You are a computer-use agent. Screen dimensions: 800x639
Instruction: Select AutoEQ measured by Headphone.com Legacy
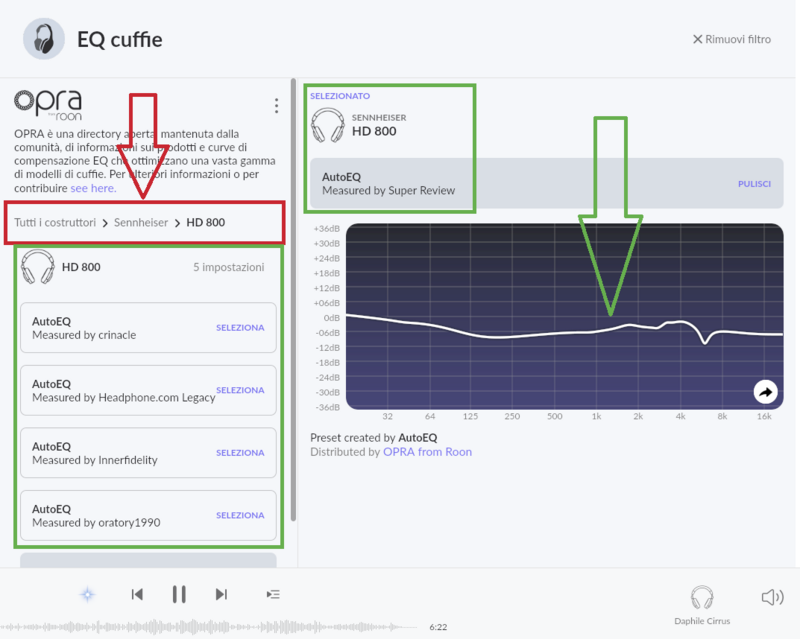coord(240,390)
